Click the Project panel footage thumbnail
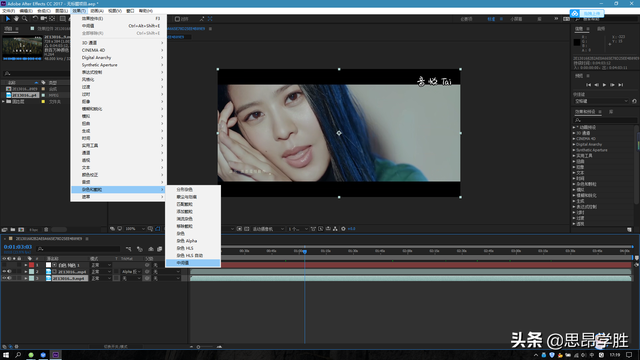The width and height of the screenshot is (640, 360). [22, 48]
